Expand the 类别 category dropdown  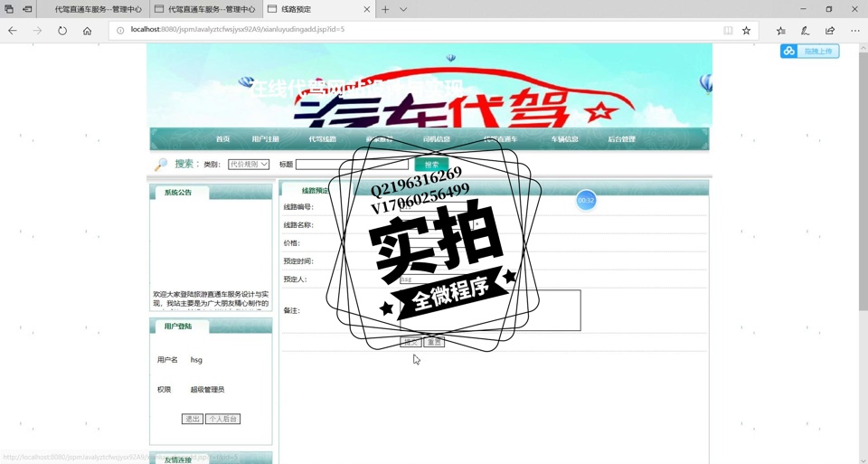coord(249,165)
